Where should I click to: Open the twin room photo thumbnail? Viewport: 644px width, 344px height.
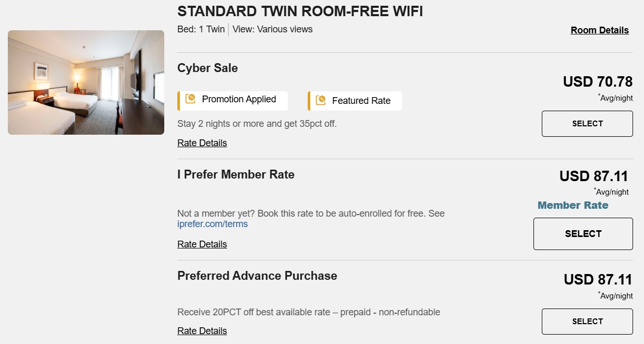pos(86,82)
